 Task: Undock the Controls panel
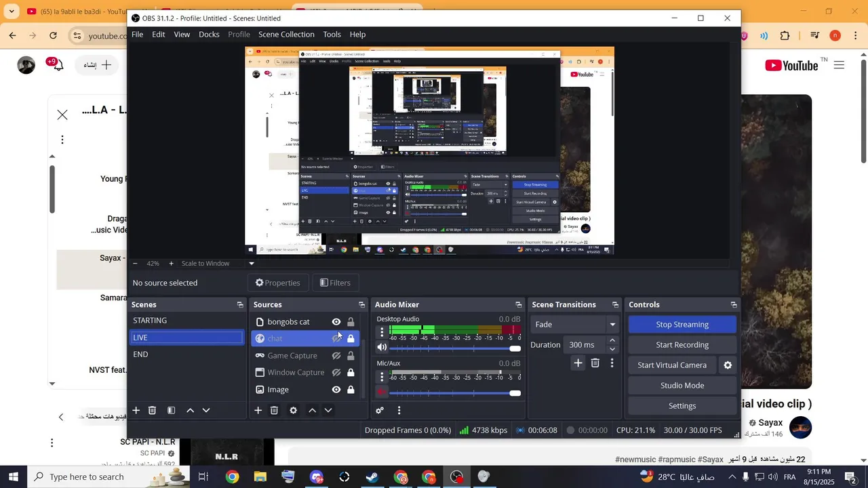point(734,305)
